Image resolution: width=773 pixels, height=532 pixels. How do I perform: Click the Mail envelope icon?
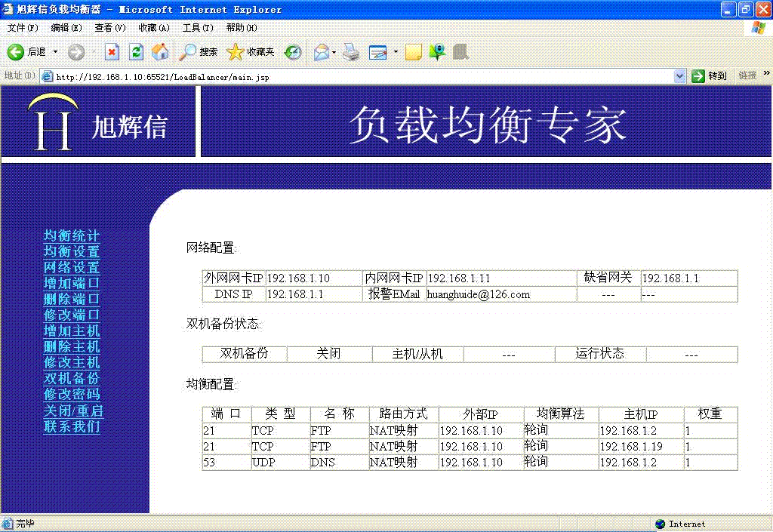coord(322,52)
